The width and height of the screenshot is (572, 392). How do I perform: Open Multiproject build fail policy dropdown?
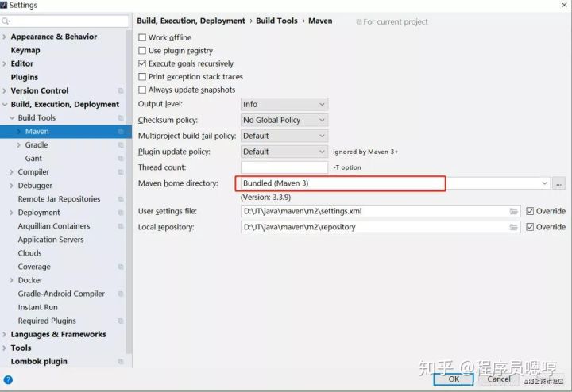(x=284, y=136)
